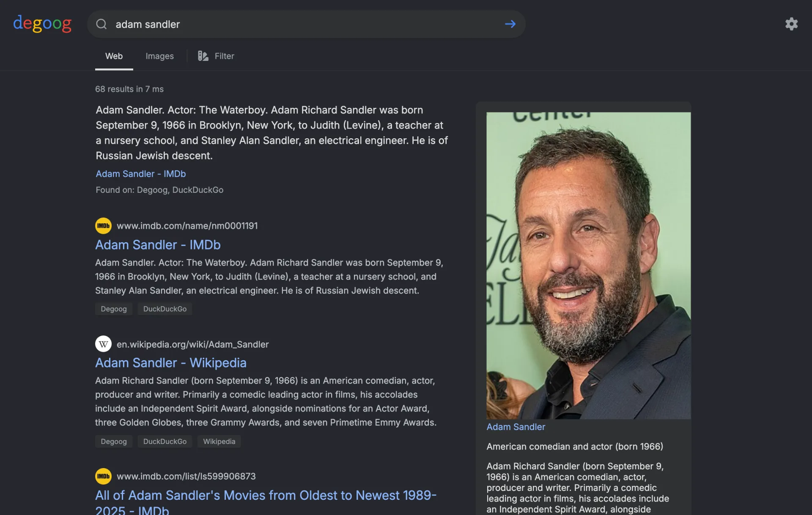Click IMDb favicon for ls599906873 result
Image resolution: width=812 pixels, height=515 pixels.
coord(103,476)
